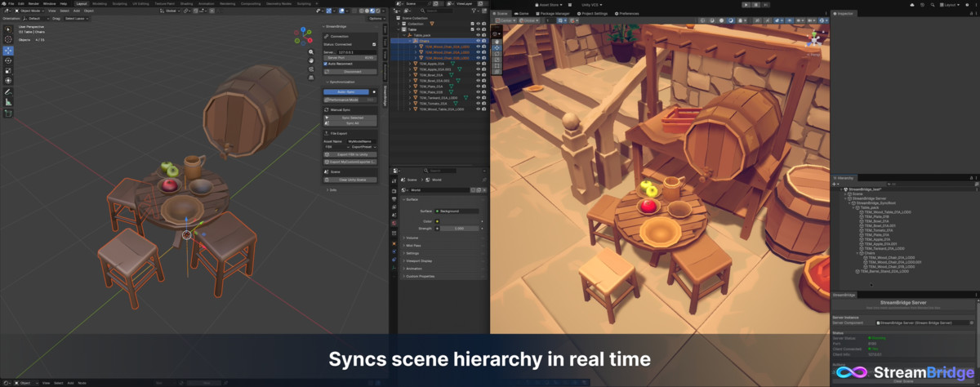Screen dimensions: 980x387
Task: Select the Cursor tool in Blender toolbar
Action: point(8,39)
